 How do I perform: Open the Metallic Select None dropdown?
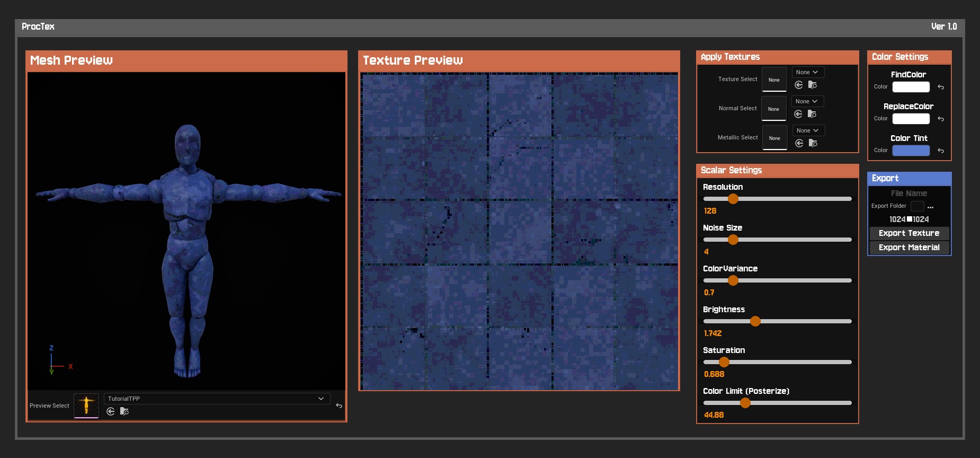coord(808,130)
